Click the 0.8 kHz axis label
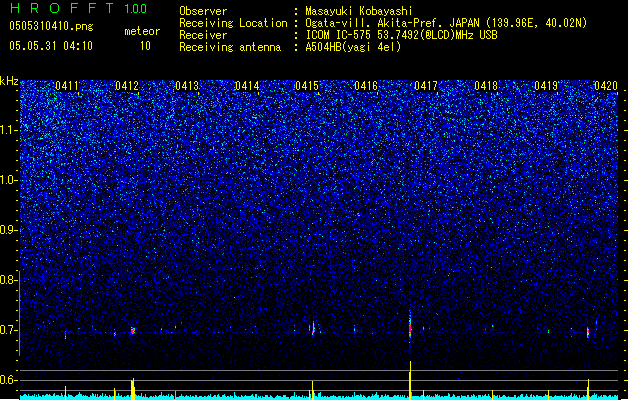Image resolution: width=629 pixels, height=400 pixels. tap(8, 280)
